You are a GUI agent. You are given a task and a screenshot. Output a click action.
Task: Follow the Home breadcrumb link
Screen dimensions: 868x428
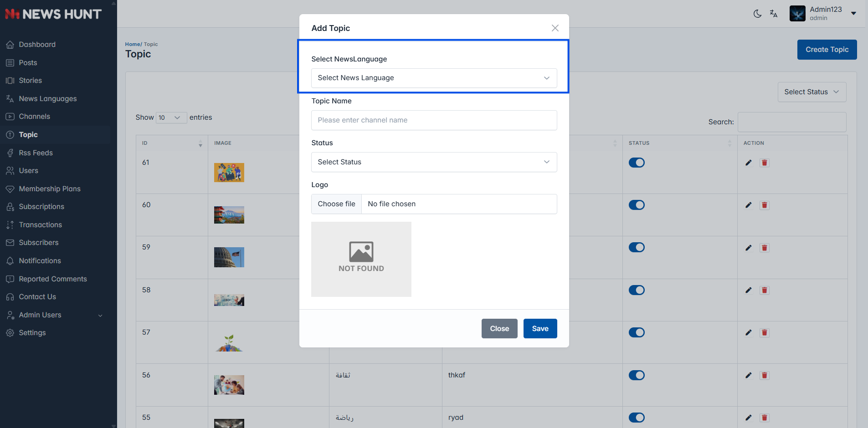[x=133, y=44]
